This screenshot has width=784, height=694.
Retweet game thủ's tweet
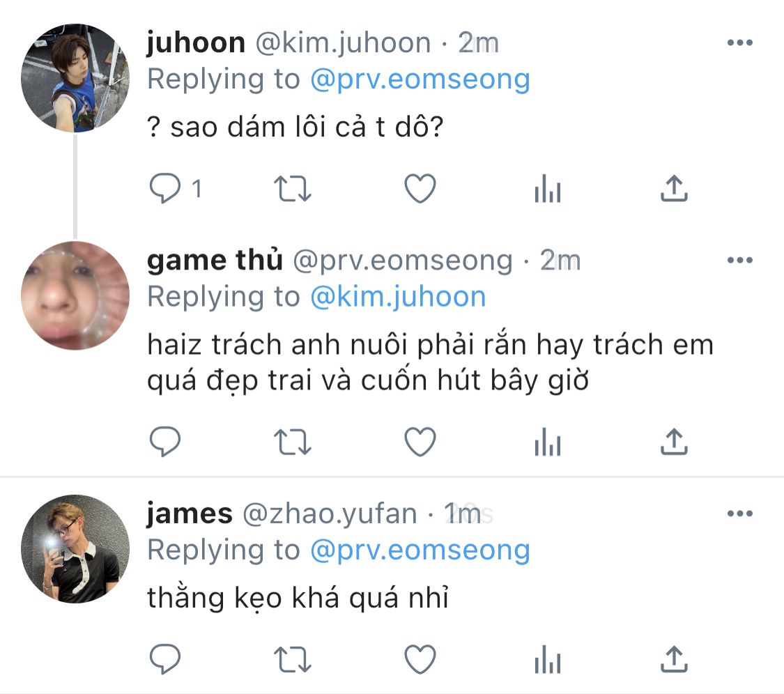[293, 442]
